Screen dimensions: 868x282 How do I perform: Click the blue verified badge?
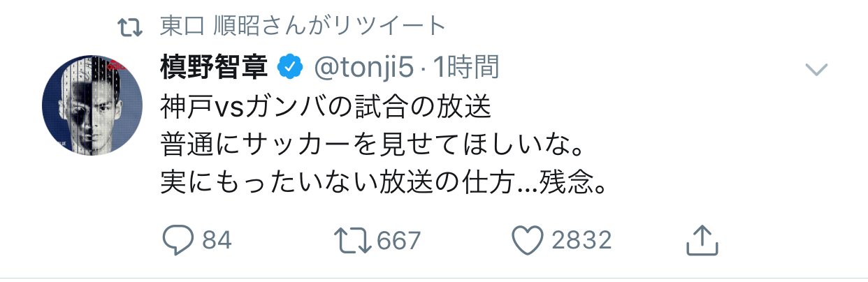coord(289,68)
